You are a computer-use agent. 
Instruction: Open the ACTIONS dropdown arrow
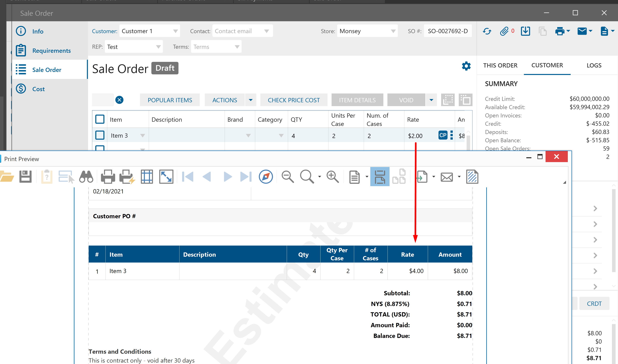coord(251,100)
